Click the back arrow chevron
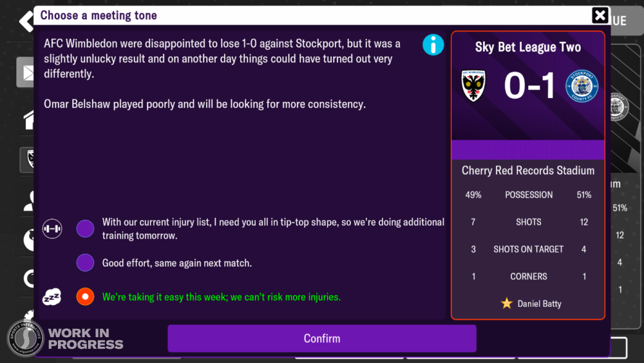This screenshot has height=363, width=644. tap(26, 21)
